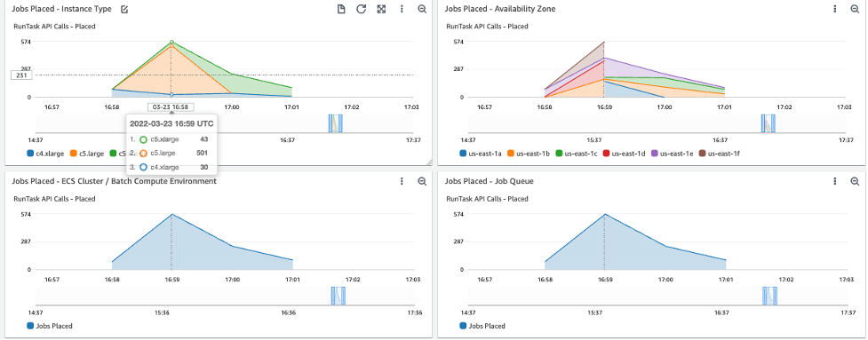Toggle the c5.large legend series
Viewport: 868px width, 340px height.
[86, 154]
